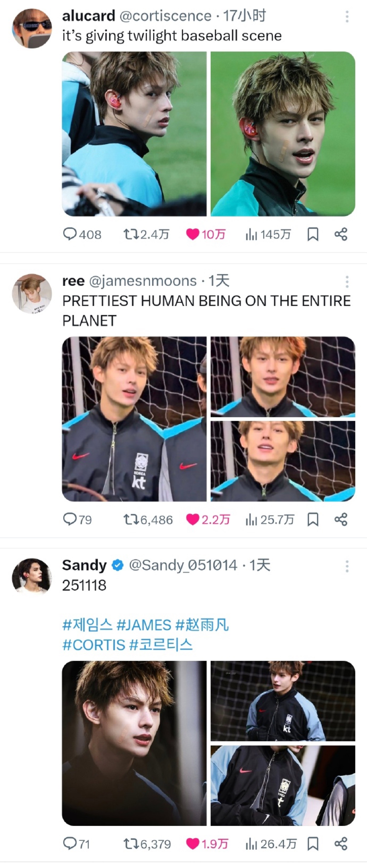Repost Sandy's post with 6,379 reposts
The width and height of the screenshot is (367, 868).
[131, 844]
